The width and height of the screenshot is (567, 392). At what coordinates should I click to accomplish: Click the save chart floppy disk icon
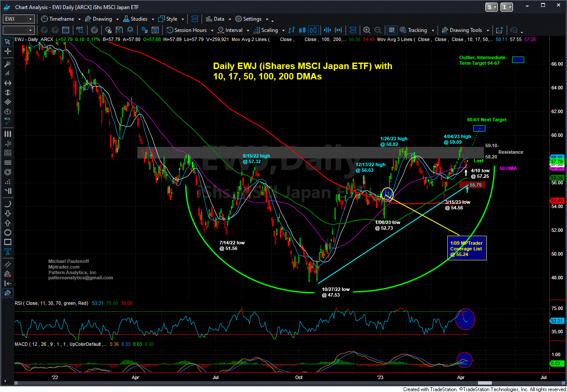pyautogui.click(x=119, y=30)
